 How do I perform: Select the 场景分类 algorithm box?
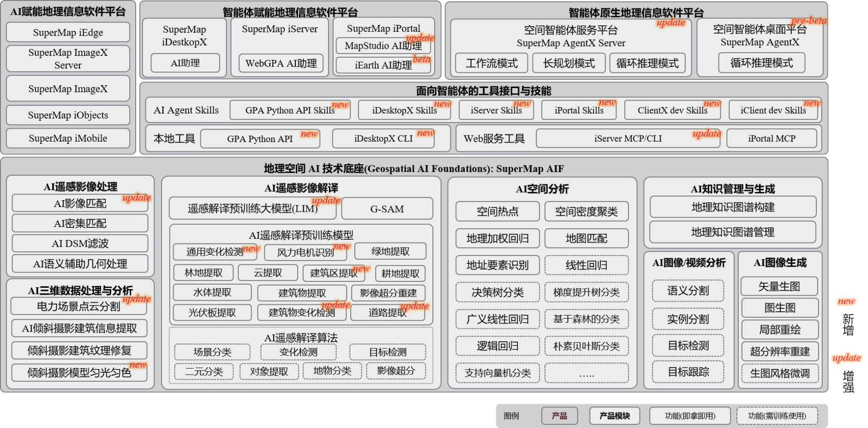pos(212,352)
